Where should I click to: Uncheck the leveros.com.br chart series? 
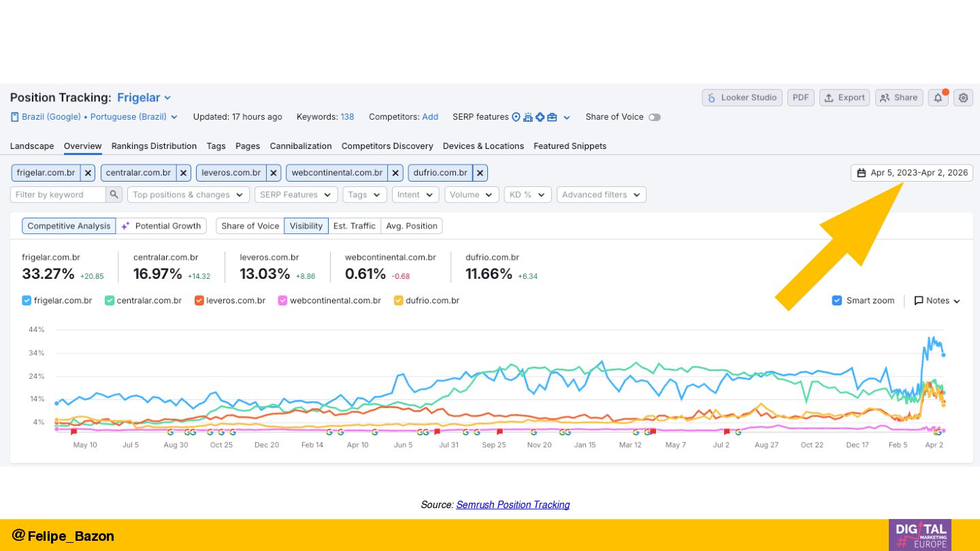[x=199, y=301]
